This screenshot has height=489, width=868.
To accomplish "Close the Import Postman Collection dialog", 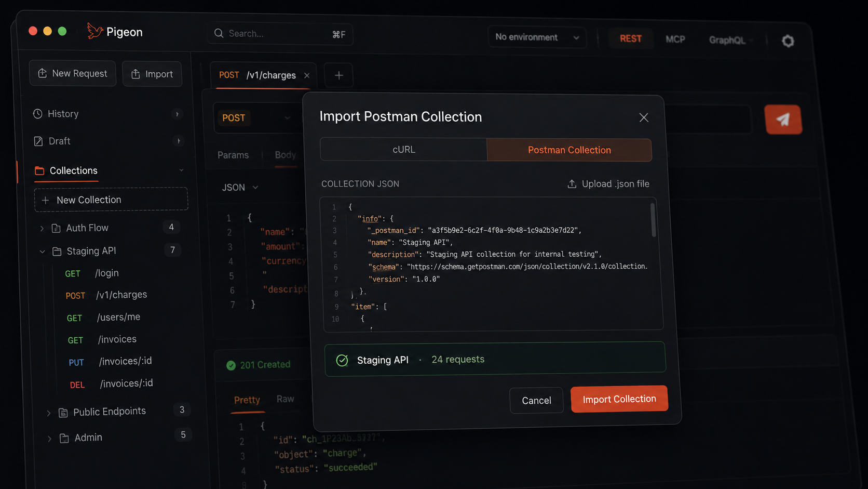I will (644, 117).
